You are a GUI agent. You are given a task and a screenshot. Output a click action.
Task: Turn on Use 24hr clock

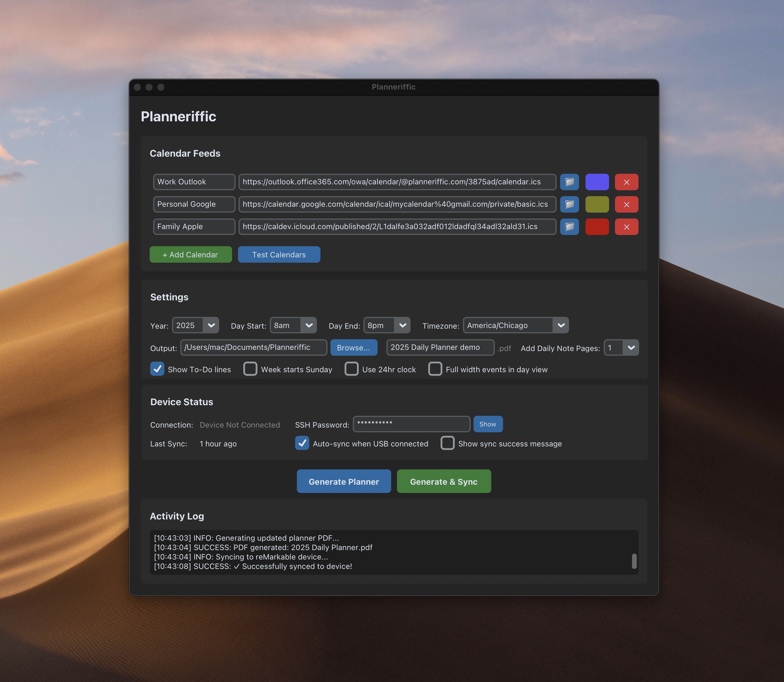[x=351, y=369]
